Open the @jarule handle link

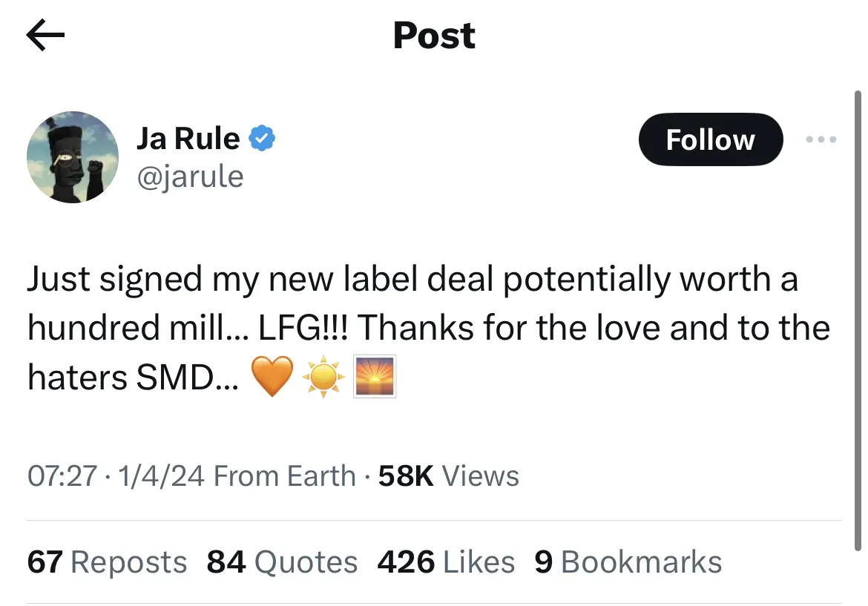click(x=190, y=177)
